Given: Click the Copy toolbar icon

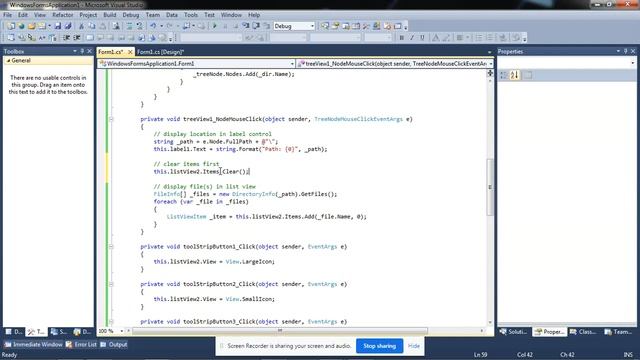Looking at the screenshot, I should point(92,26).
